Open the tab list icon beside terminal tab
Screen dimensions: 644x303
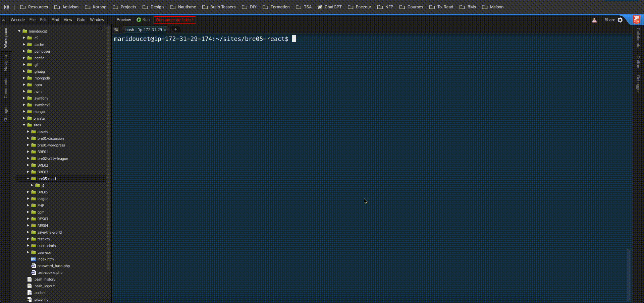116,29
